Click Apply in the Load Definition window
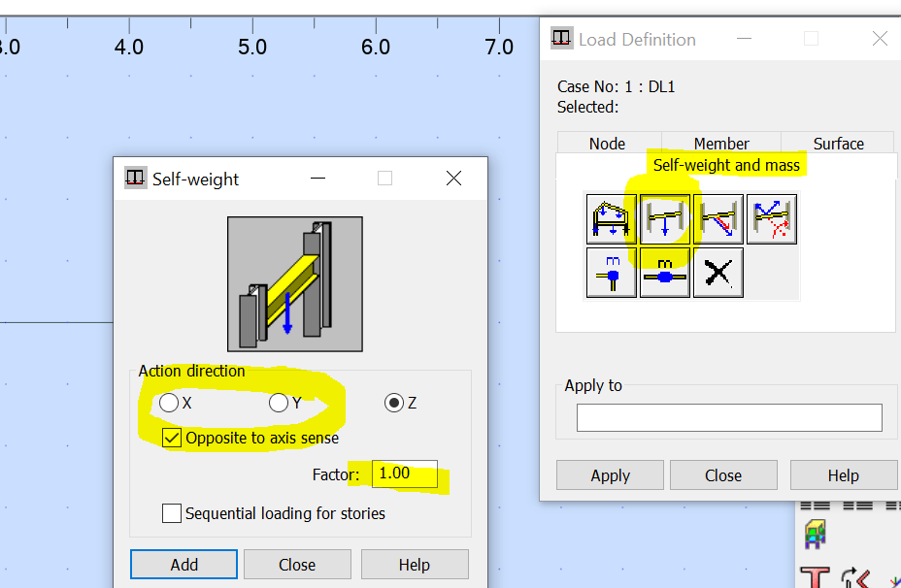This screenshot has width=901, height=588. point(610,474)
